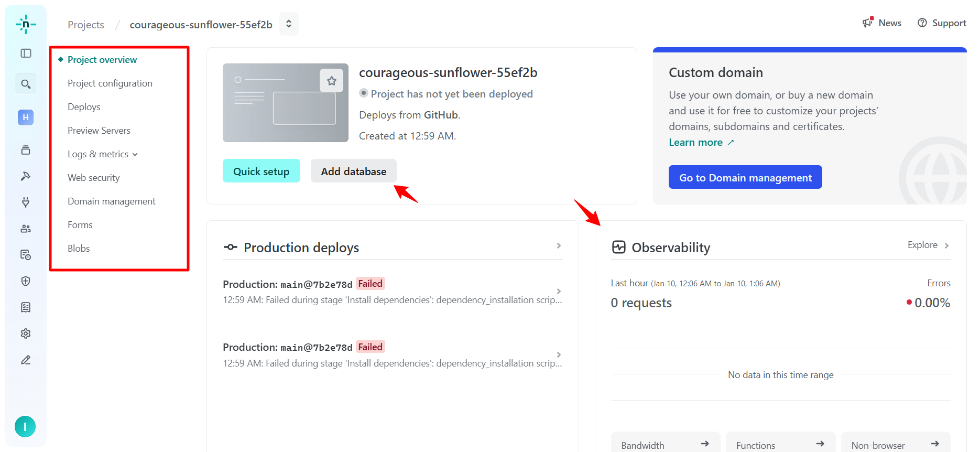The height and width of the screenshot is (452, 980).
Task: Star the project with favorite icon
Action: [332, 81]
